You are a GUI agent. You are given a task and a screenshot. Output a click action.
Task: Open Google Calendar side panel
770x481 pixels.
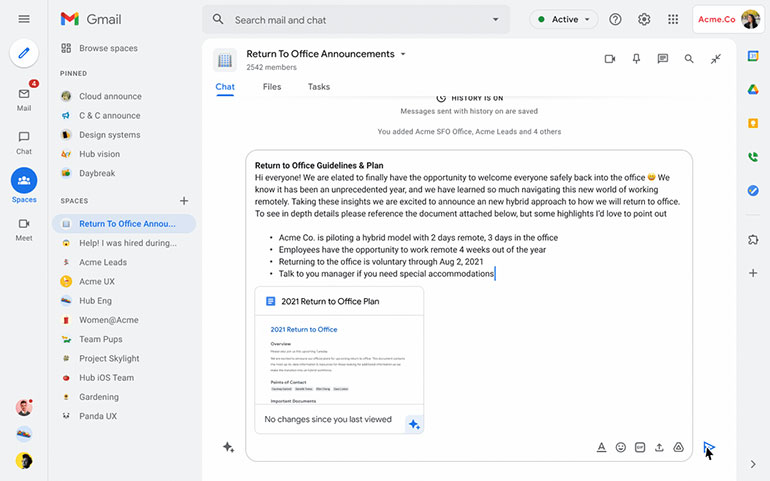pos(753,56)
